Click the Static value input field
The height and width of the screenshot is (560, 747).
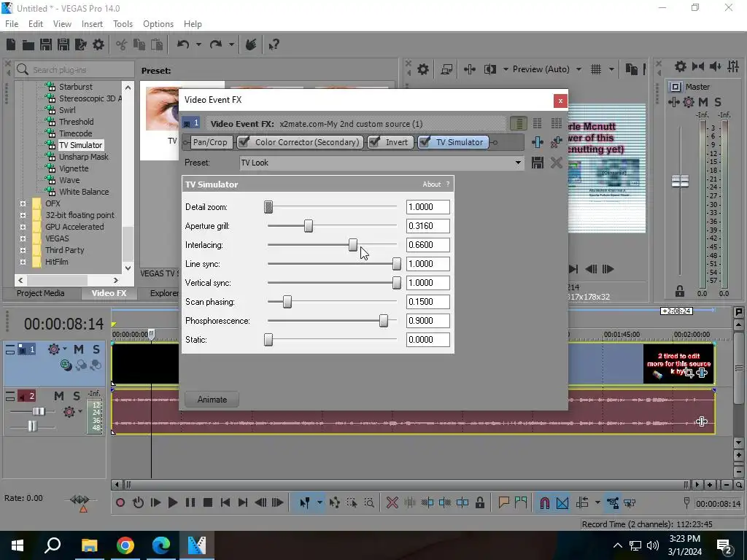coord(427,340)
